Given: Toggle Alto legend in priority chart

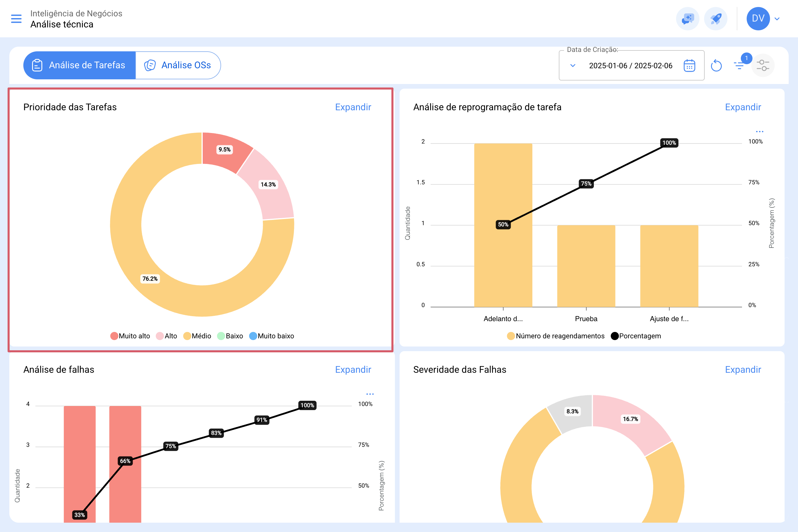Looking at the screenshot, I should tap(167, 336).
